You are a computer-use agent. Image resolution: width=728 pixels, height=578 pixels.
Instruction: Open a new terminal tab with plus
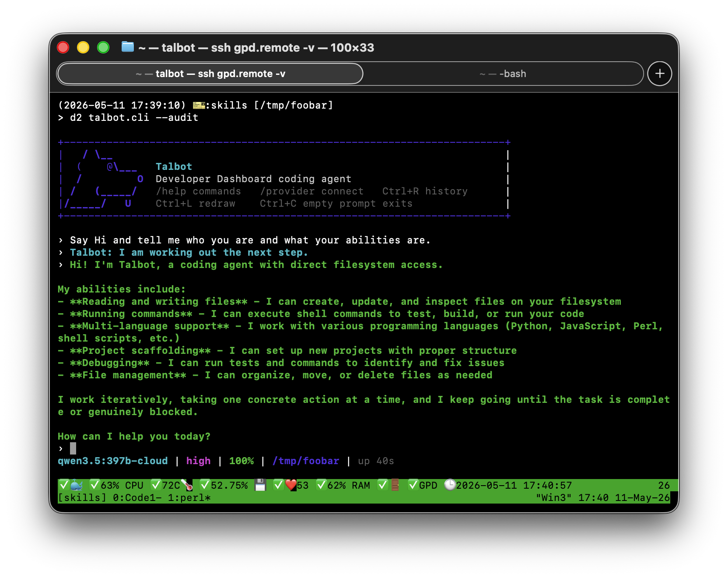pyautogui.click(x=660, y=74)
